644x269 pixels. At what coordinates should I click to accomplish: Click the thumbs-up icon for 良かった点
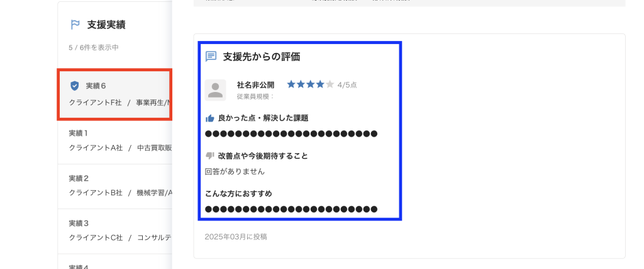coord(210,118)
